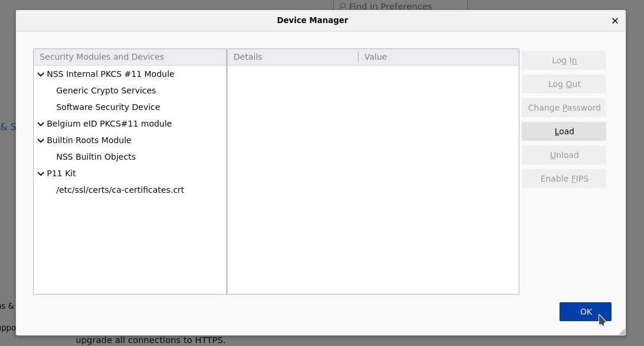The image size is (644, 346).
Task: Select Belgium eID PKCS#11 module row
Action: (x=130, y=124)
